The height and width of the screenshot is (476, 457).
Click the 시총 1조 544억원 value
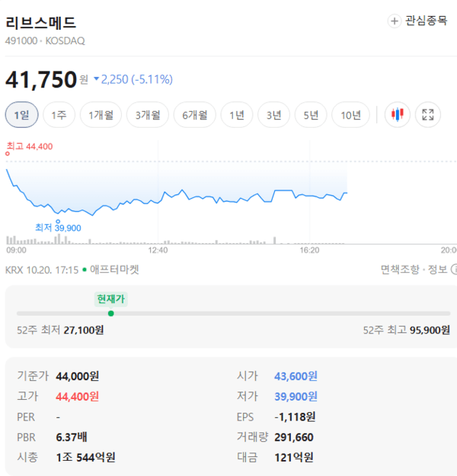(85, 457)
